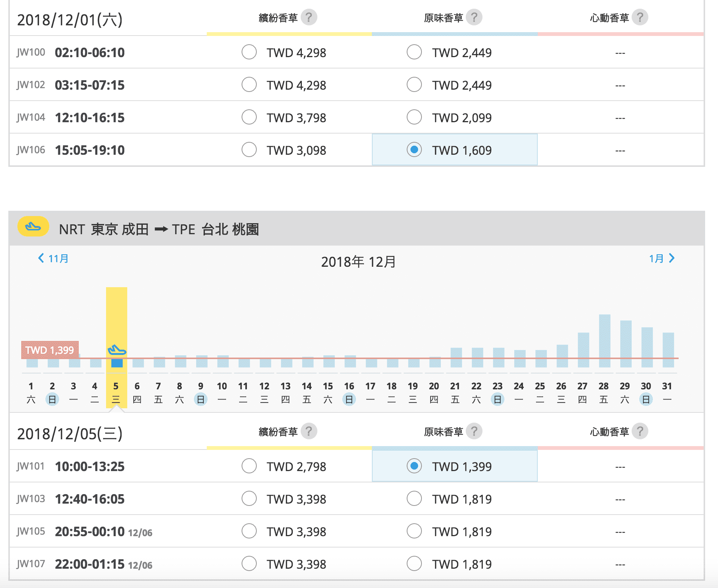Click the 2018年 12月 month title

pos(358,261)
